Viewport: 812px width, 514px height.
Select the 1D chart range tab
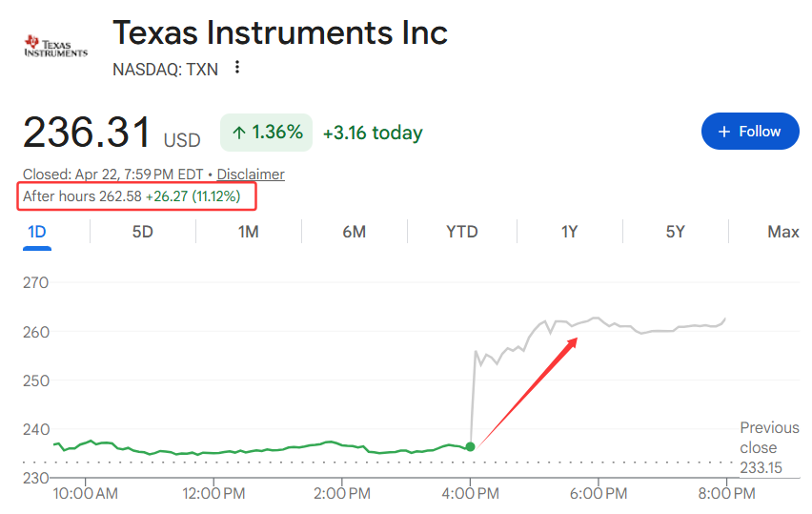click(x=37, y=232)
